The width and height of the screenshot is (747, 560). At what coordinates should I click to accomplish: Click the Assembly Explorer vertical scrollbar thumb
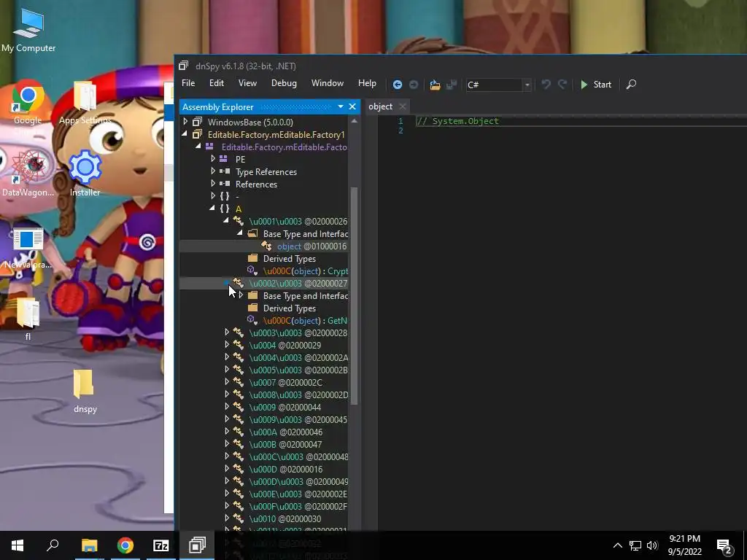(x=354, y=295)
